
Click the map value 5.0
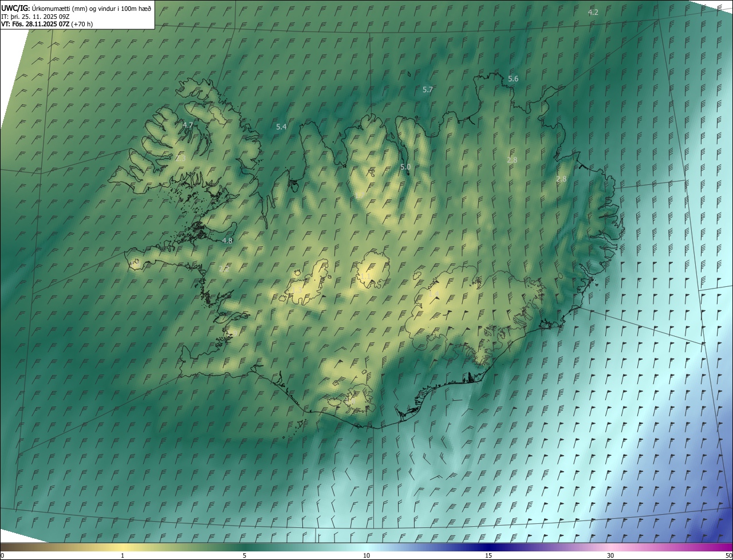point(405,167)
